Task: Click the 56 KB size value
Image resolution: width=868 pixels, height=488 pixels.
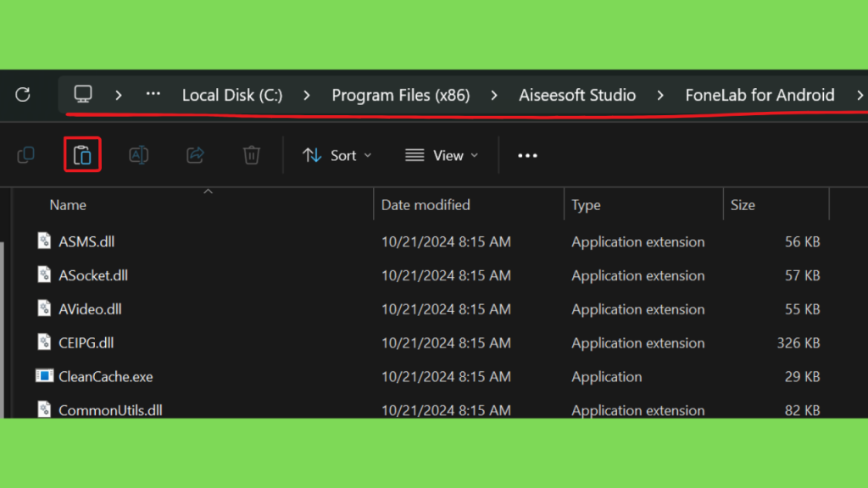Action: click(802, 241)
